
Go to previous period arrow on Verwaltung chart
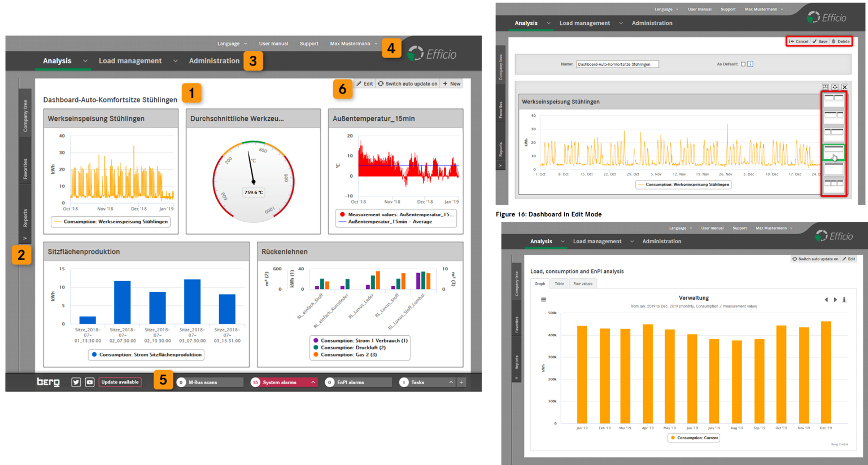coord(826,300)
